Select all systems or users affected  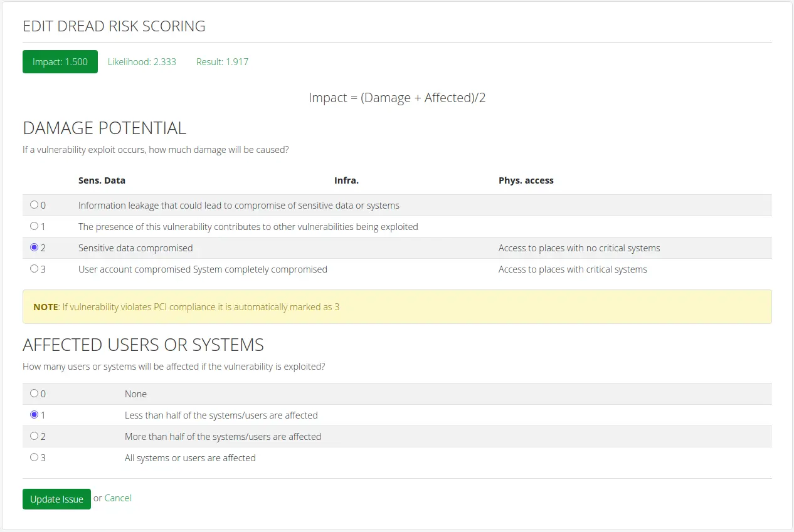(34, 457)
